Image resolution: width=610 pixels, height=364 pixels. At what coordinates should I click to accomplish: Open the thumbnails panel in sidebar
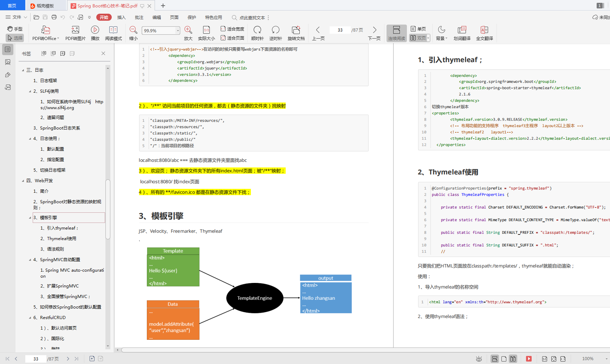pyautogui.click(x=8, y=62)
